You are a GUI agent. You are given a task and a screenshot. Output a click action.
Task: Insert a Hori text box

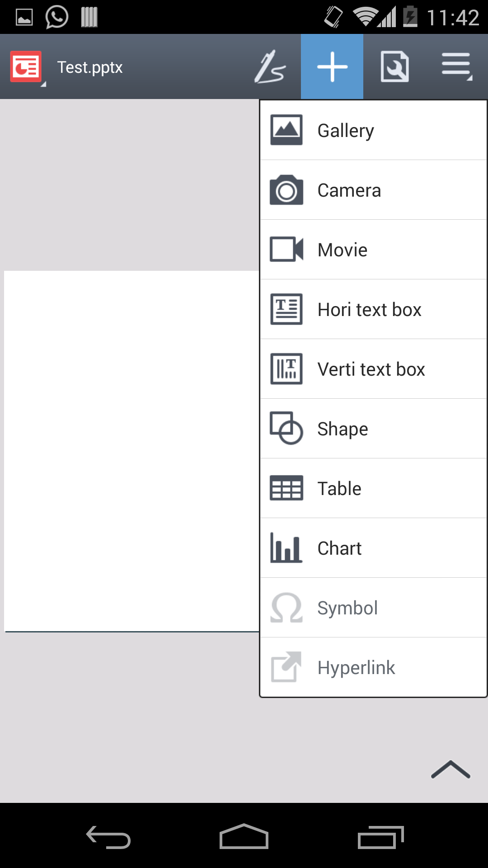373,309
